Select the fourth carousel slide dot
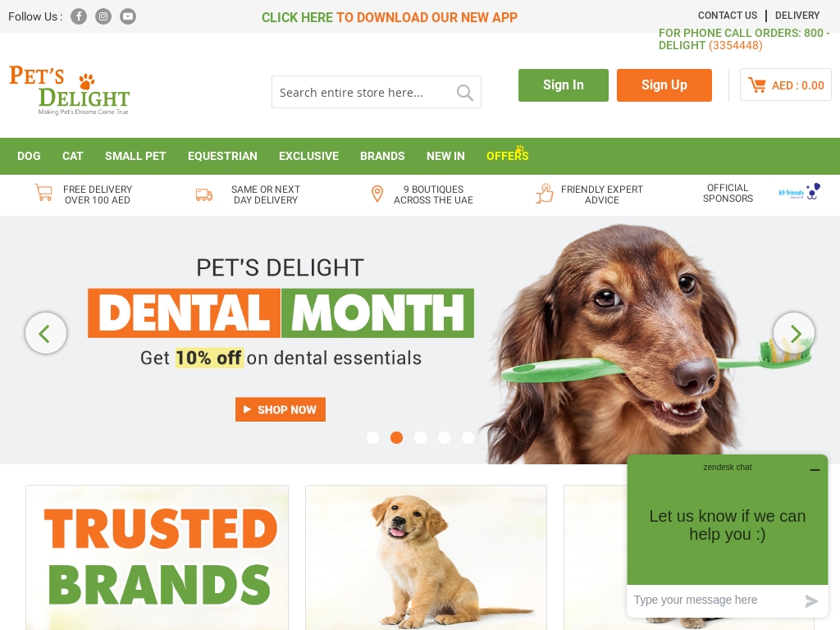The image size is (840, 630). point(444,438)
